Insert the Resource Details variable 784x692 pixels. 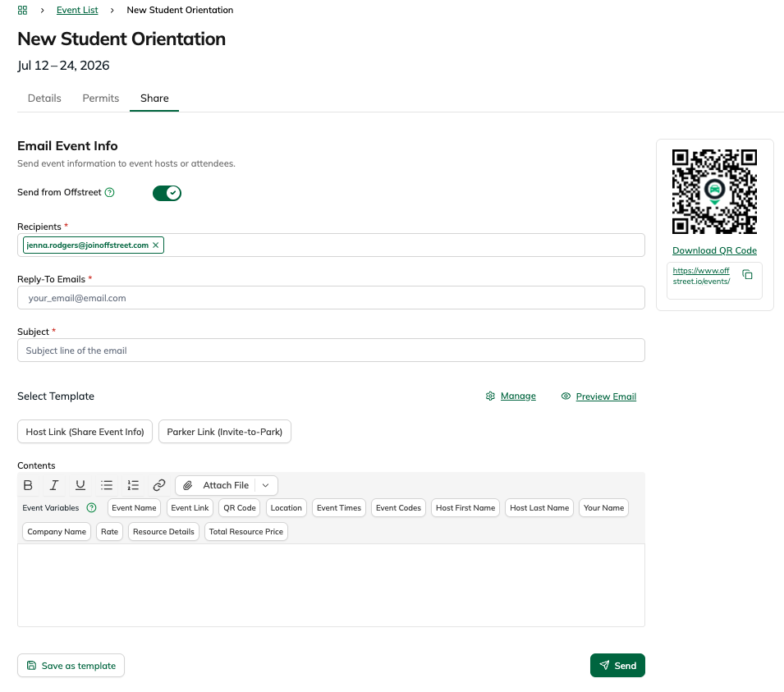click(163, 531)
